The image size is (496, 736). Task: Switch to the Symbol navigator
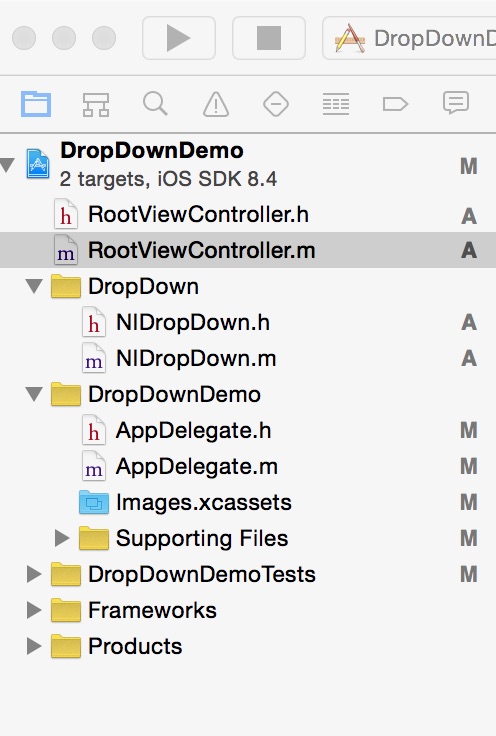96,104
